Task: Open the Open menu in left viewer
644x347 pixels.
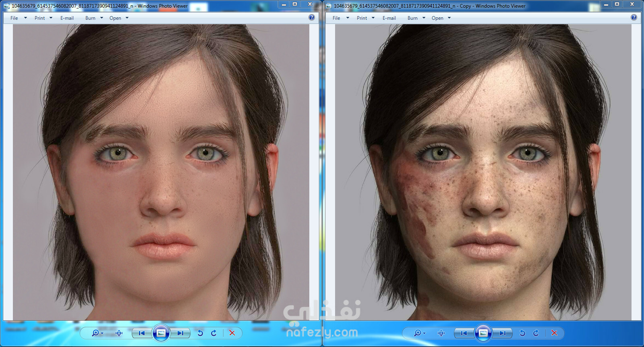Action: coord(115,18)
